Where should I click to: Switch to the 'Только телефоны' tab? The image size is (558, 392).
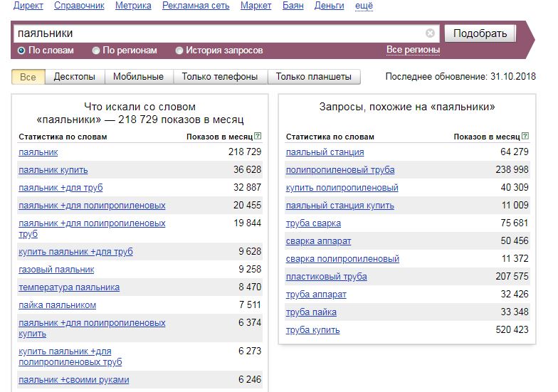click(221, 77)
